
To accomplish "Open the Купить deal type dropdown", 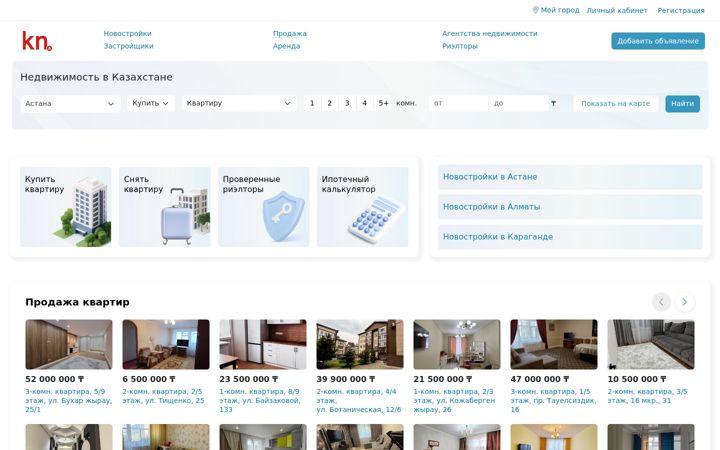I will [x=151, y=103].
